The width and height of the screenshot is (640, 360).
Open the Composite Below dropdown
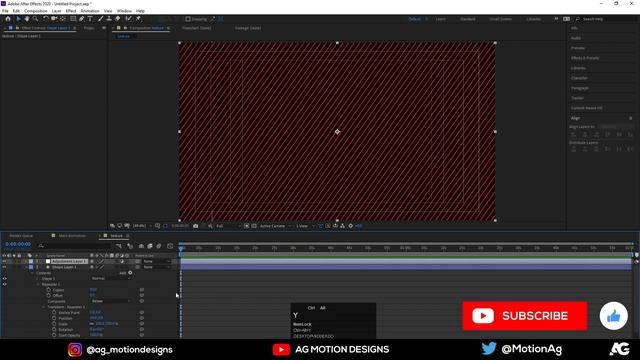pos(111,301)
